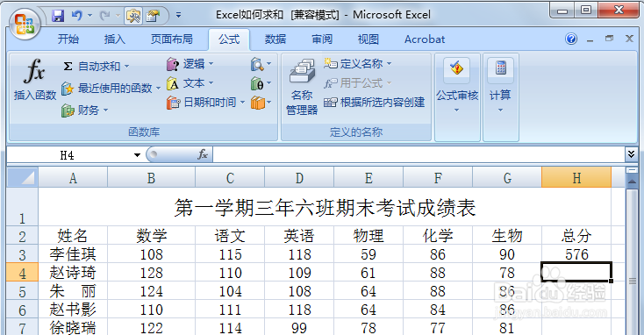Click the math & trig functions theta icon
Image resolution: width=644 pixels, height=335 pixels.
(258, 84)
